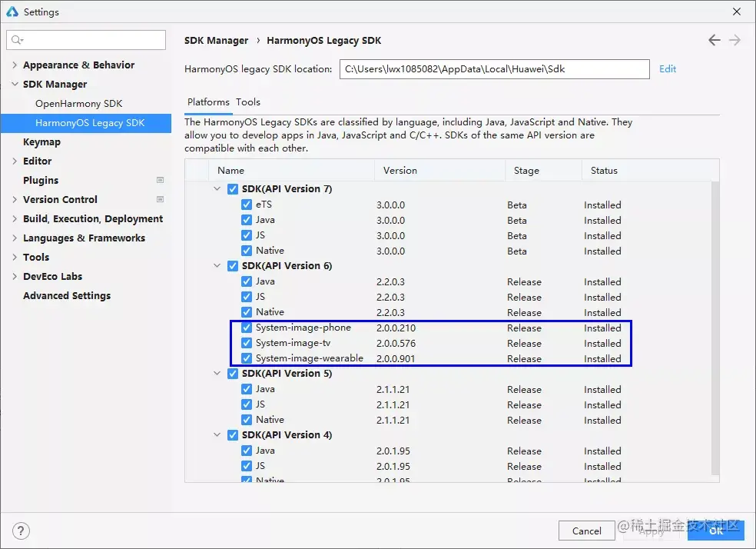Toggle the JS 2.1.1.21 checkbox
The height and width of the screenshot is (549, 756).
247,404
